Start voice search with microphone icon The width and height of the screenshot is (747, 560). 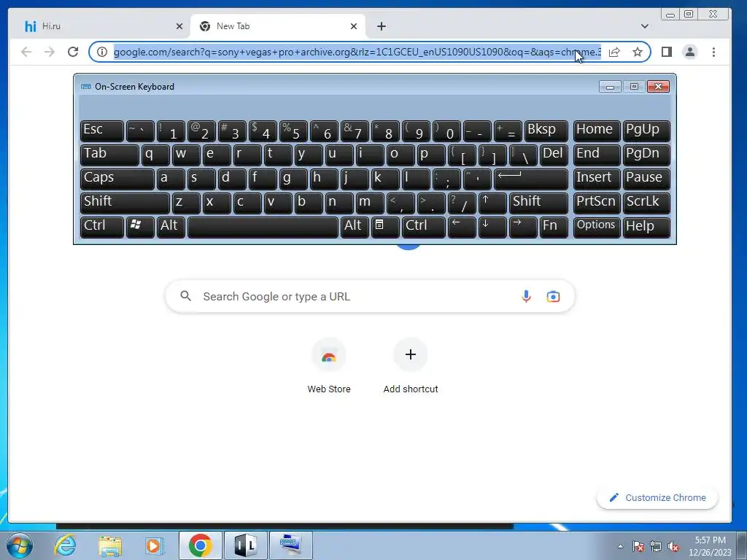point(526,296)
